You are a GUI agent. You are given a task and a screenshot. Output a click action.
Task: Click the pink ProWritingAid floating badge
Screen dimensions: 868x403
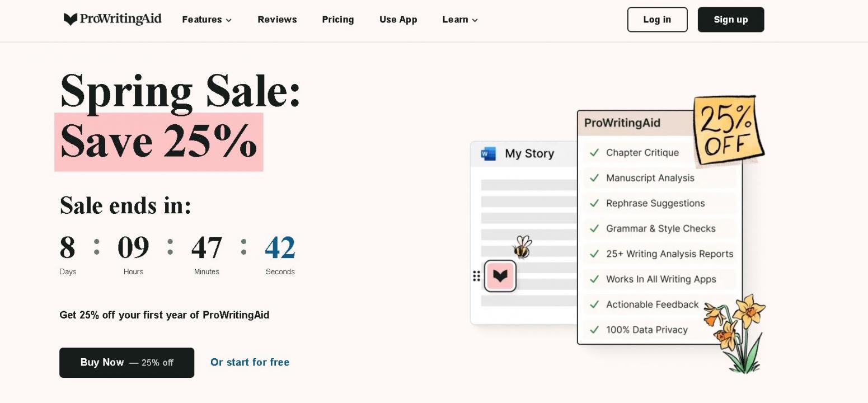coord(500,276)
